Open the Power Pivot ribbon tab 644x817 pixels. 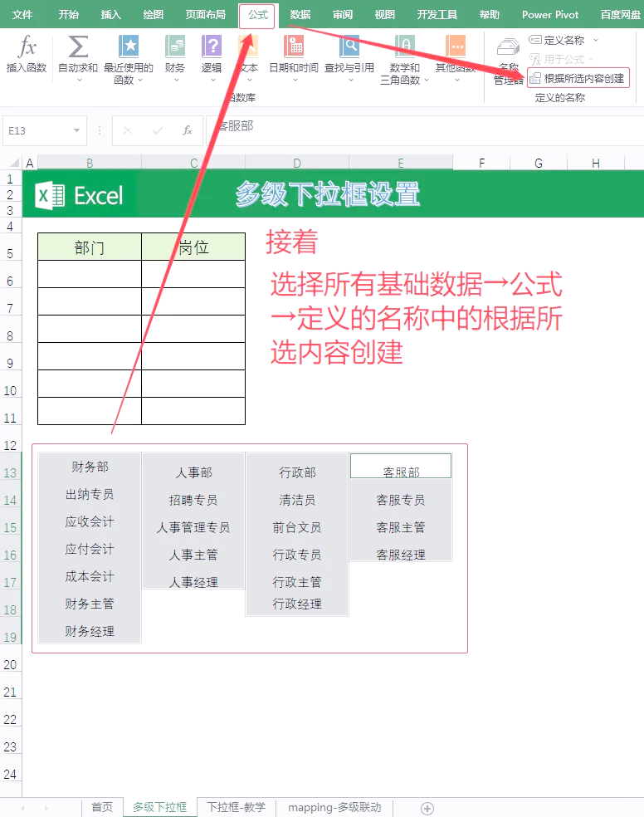(x=550, y=15)
